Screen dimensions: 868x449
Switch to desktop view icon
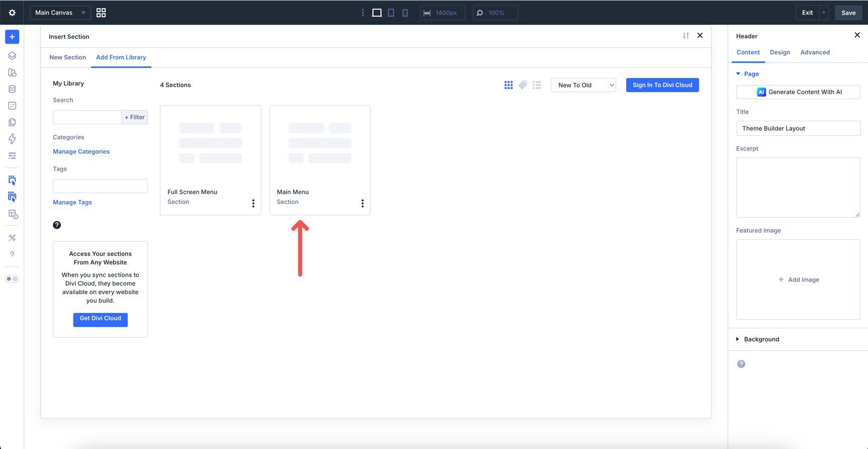click(377, 13)
